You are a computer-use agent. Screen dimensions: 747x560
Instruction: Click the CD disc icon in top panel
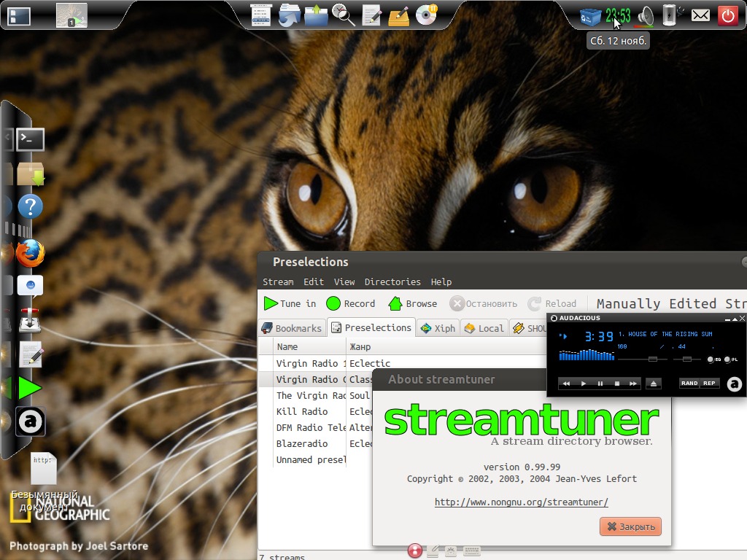(426, 15)
